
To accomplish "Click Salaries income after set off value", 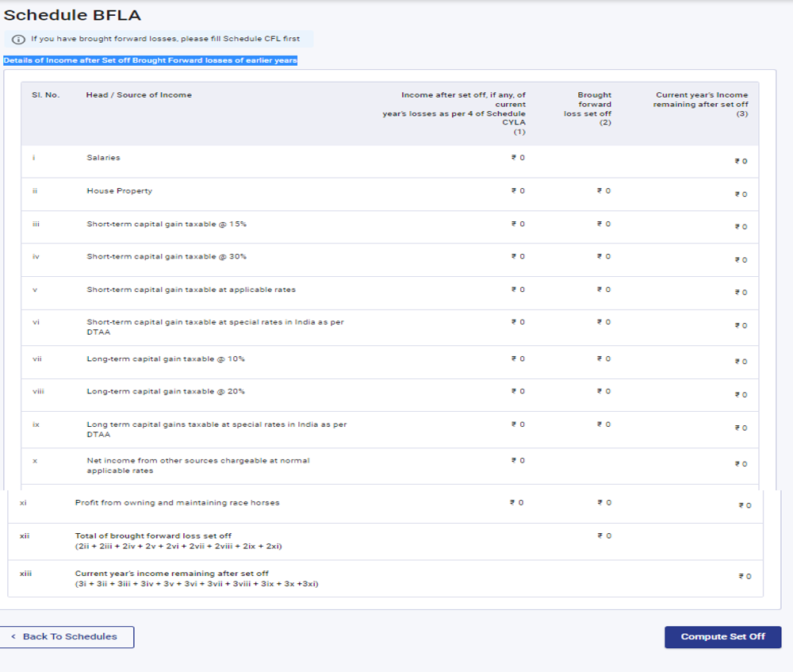I will tap(518, 158).
